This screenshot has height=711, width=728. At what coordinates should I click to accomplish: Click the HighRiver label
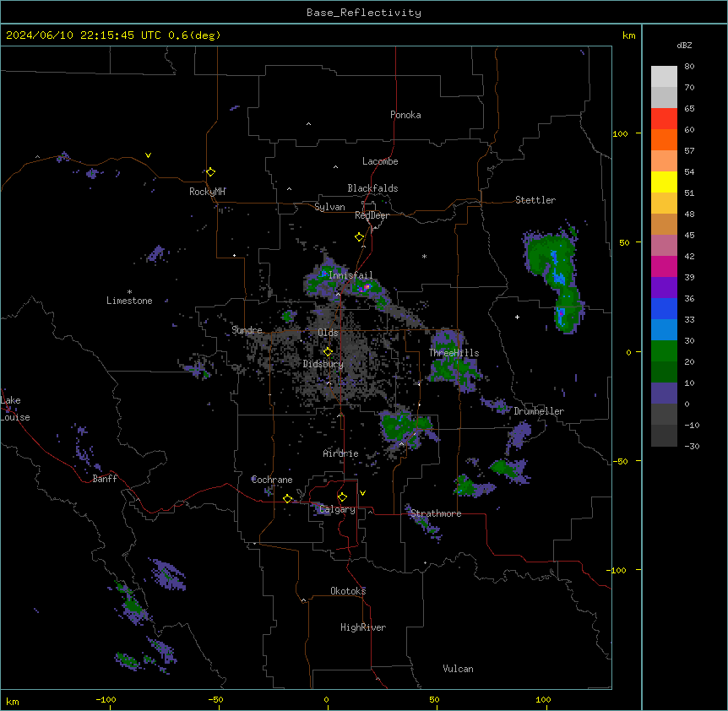point(363,627)
